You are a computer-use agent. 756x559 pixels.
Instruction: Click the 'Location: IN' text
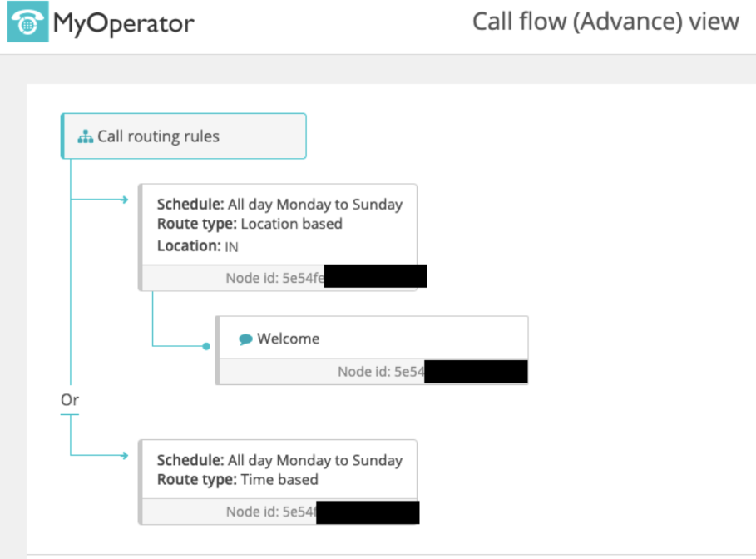[x=198, y=246]
